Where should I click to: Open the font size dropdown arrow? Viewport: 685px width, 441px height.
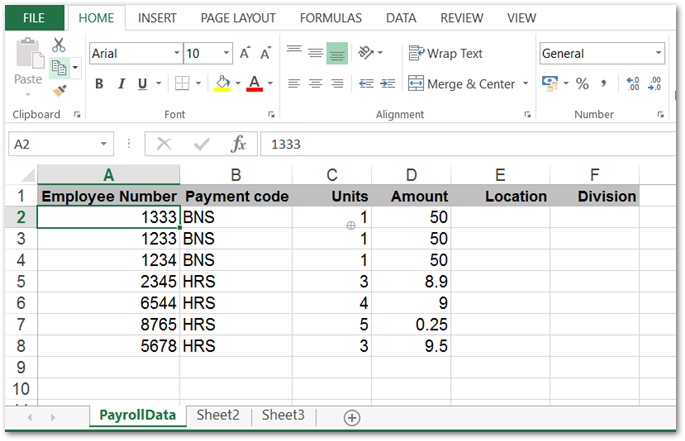(x=226, y=54)
